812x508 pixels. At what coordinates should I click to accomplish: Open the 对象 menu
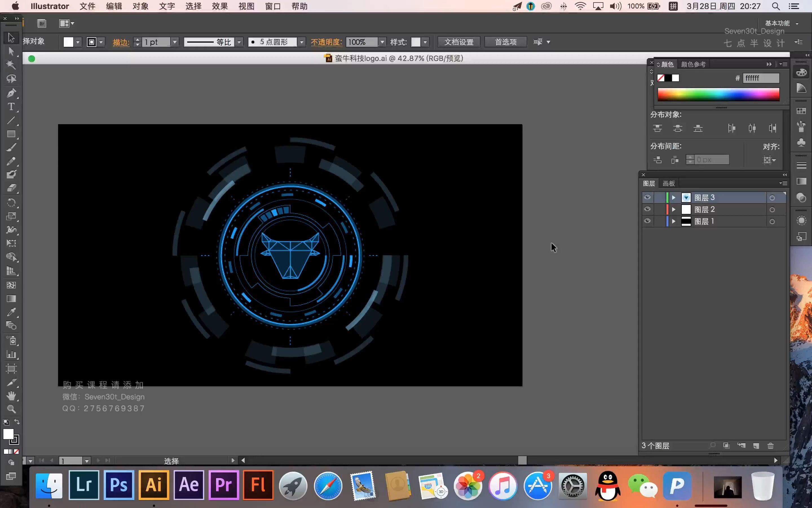point(140,6)
